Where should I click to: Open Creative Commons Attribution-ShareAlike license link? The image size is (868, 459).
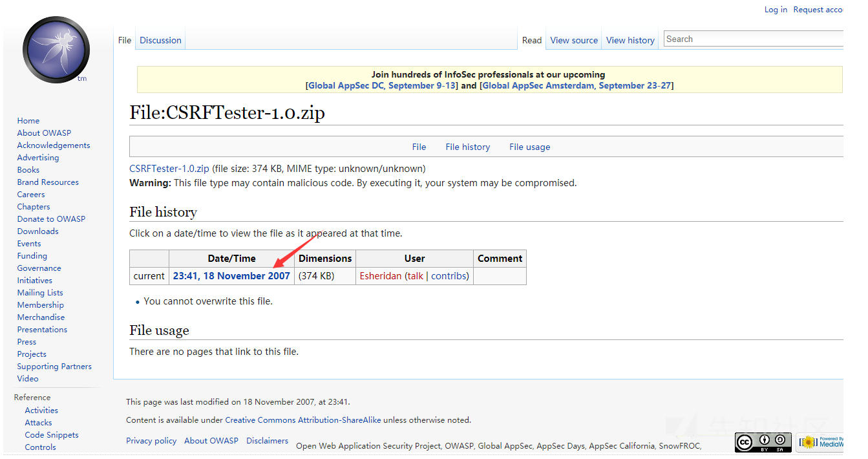coord(303,420)
